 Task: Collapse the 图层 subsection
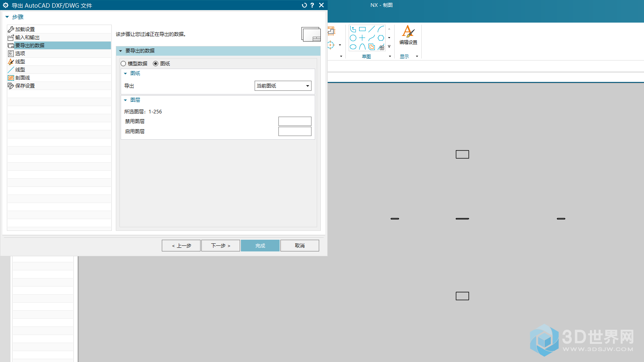click(x=125, y=100)
